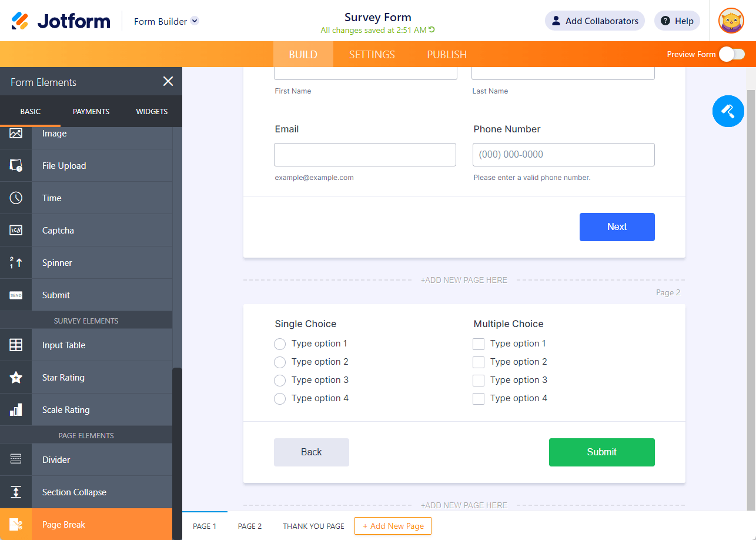Check Multiple Choice Type option 1
Viewport: 756px width, 540px height.
point(479,344)
